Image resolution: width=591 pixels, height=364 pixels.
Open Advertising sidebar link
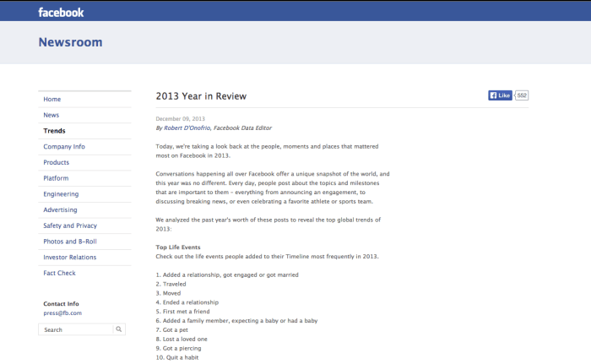click(x=60, y=210)
